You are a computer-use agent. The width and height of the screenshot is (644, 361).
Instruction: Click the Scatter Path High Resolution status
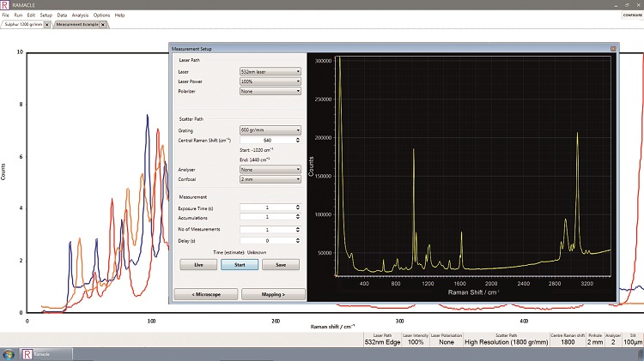507,340
